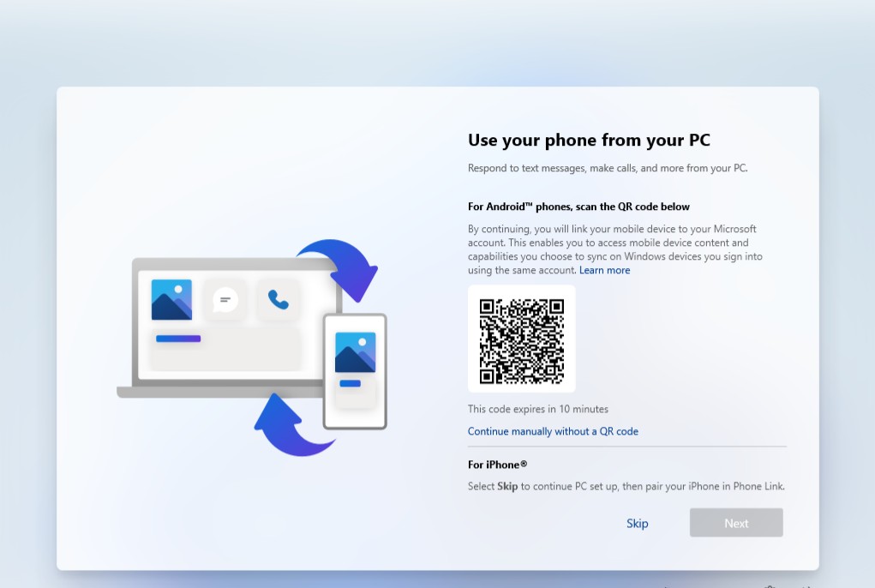Click the photo icon on the laptop illustration
This screenshot has width=875, height=588.
coord(171,299)
